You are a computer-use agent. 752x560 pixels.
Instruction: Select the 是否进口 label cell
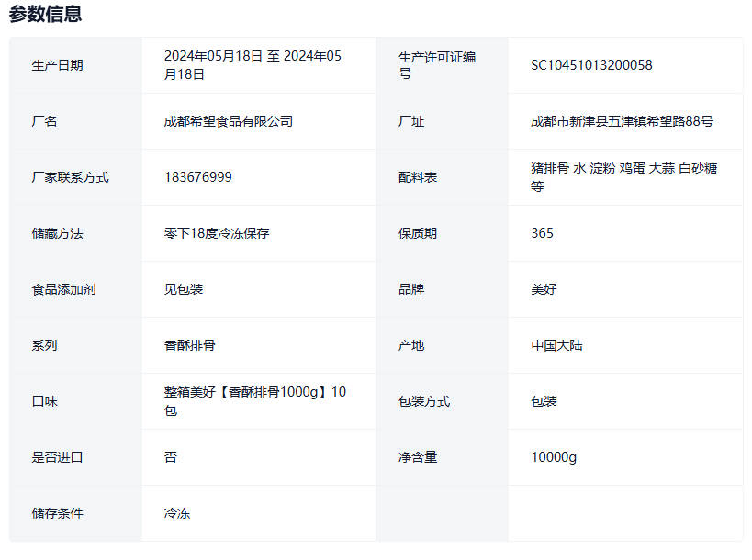tap(75, 458)
